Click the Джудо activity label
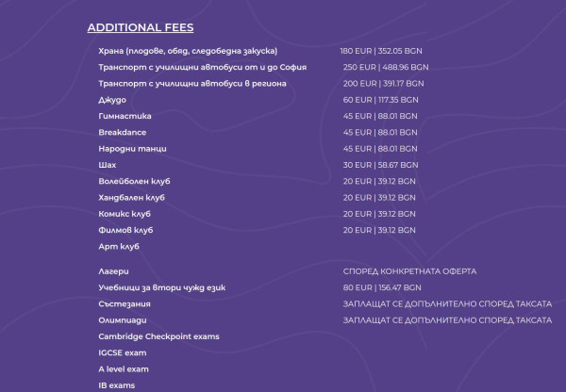Image resolution: width=566 pixels, height=392 pixels. point(111,100)
